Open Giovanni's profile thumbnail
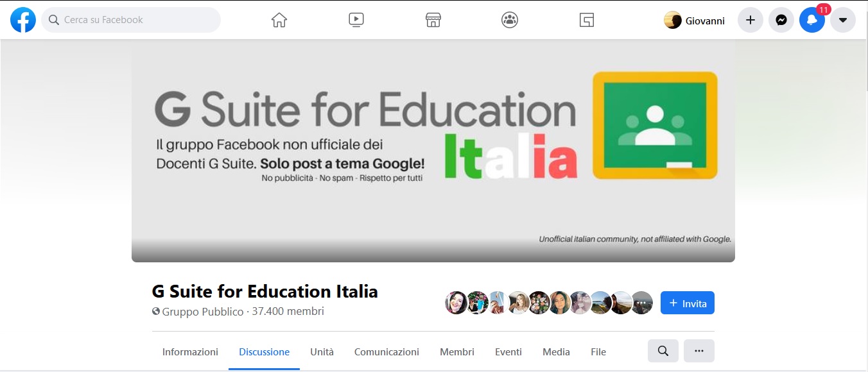 tap(673, 20)
